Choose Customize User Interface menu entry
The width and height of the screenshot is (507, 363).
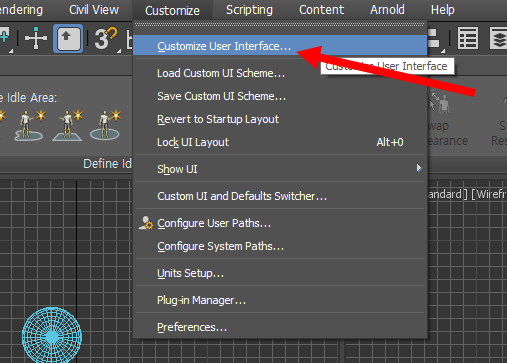click(280, 46)
